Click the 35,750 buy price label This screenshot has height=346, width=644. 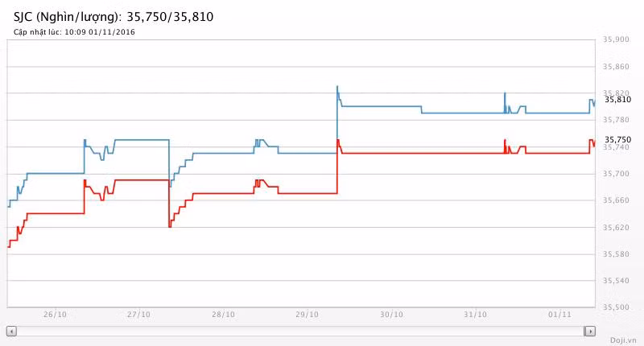tap(617, 139)
